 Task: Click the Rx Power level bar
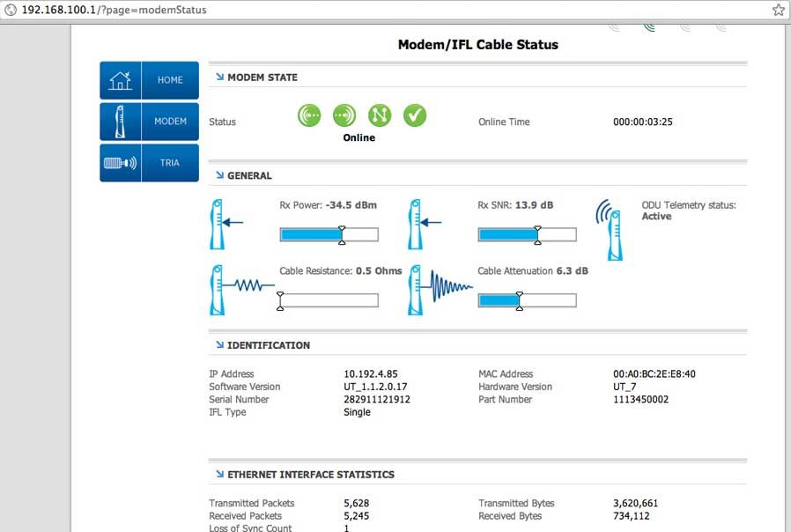(329, 234)
